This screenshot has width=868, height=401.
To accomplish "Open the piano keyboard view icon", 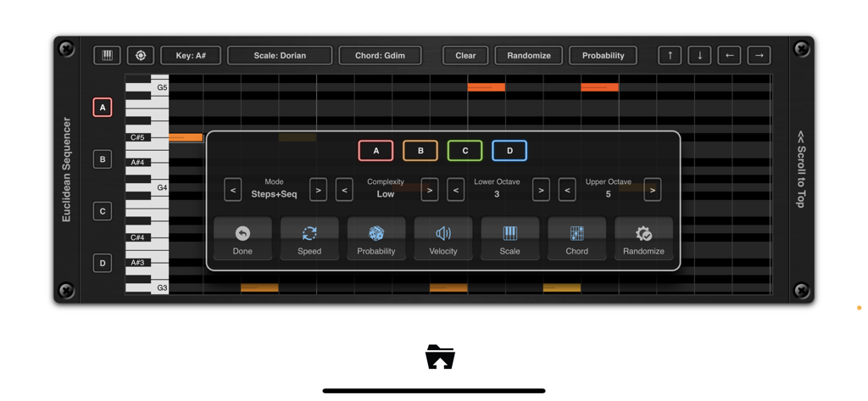I will [107, 55].
